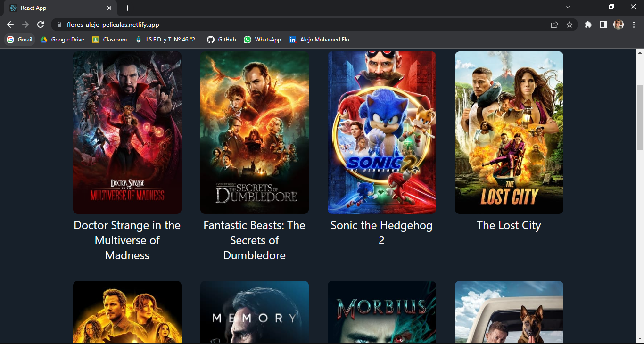Click the Share this page icon
Viewport: 644px width, 344px height.
tap(554, 25)
